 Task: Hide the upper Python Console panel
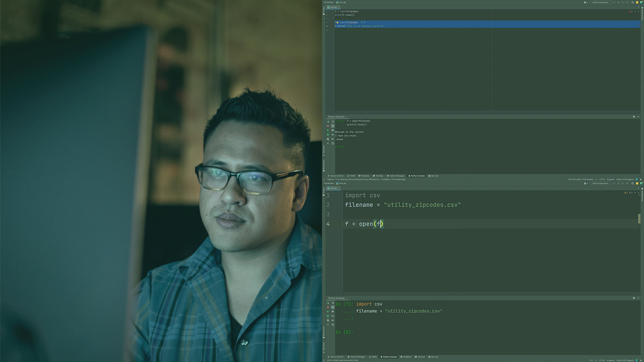639,117
